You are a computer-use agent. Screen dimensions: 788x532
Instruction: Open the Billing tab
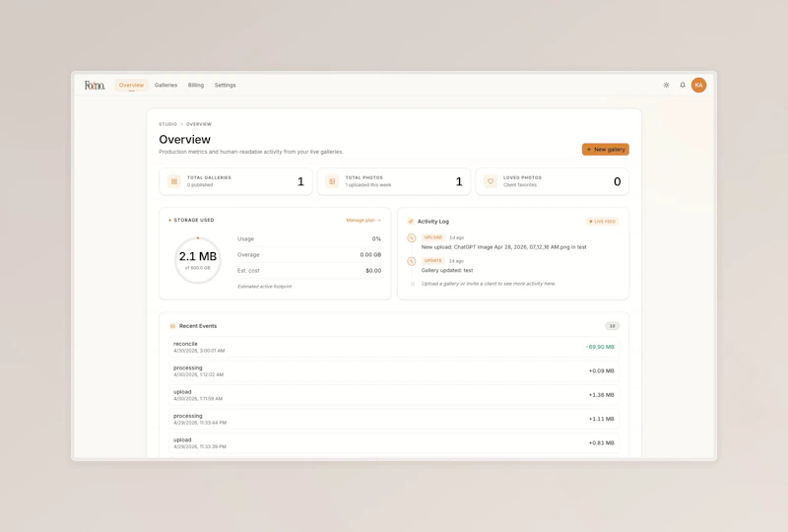pyautogui.click(x=196, y=85)
